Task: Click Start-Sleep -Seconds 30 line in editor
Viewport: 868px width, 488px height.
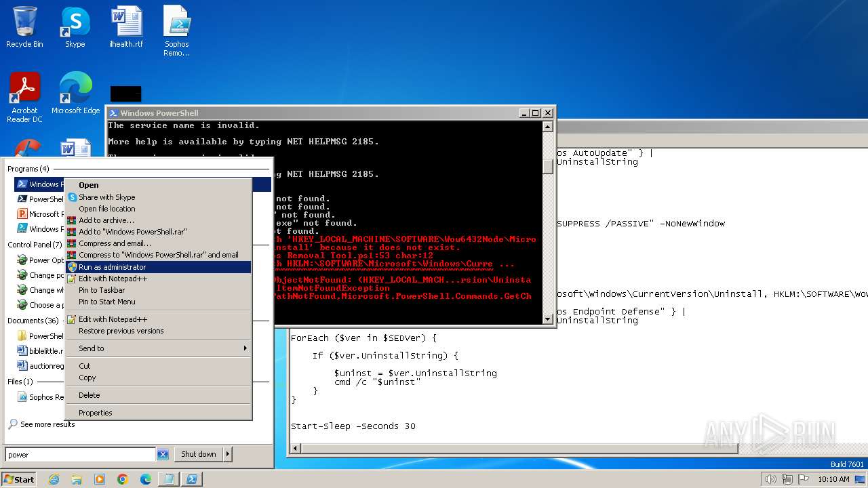Action: [x=353, y=426]
